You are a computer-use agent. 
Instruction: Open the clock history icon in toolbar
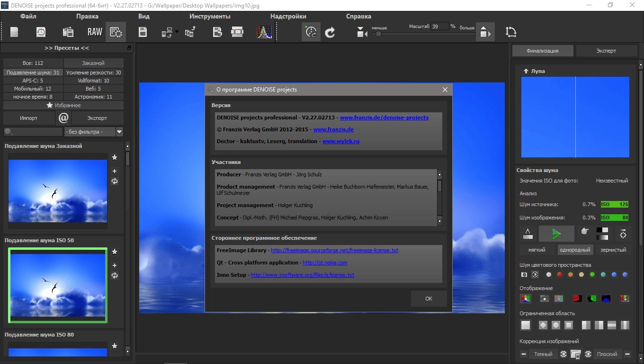[41, 32]
